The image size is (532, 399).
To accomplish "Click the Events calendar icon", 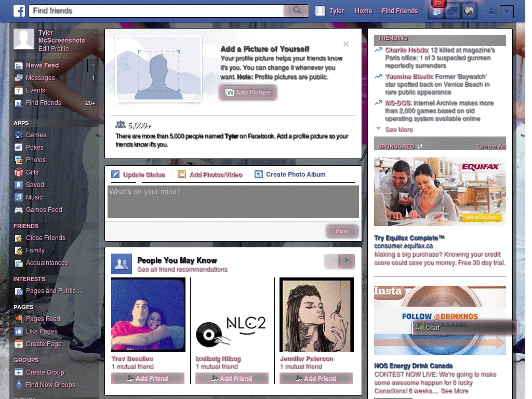I will pos(19,90).
